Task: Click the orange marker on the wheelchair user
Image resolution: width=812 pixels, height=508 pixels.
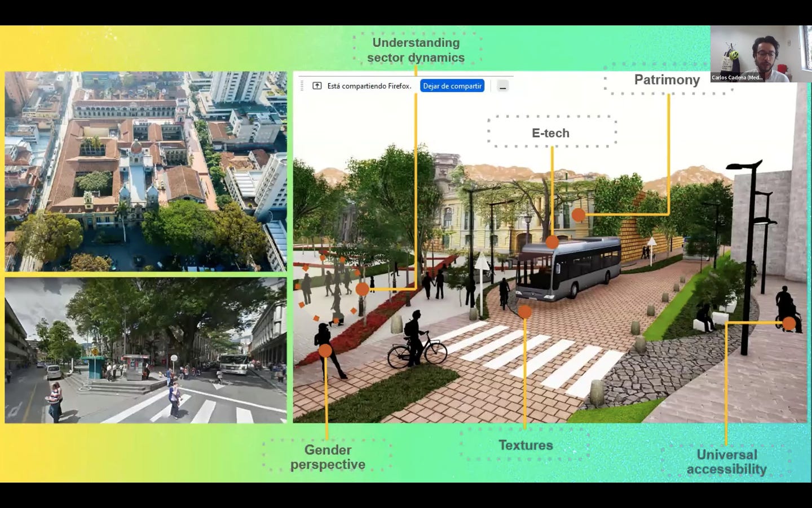Action: pos(789,323)
